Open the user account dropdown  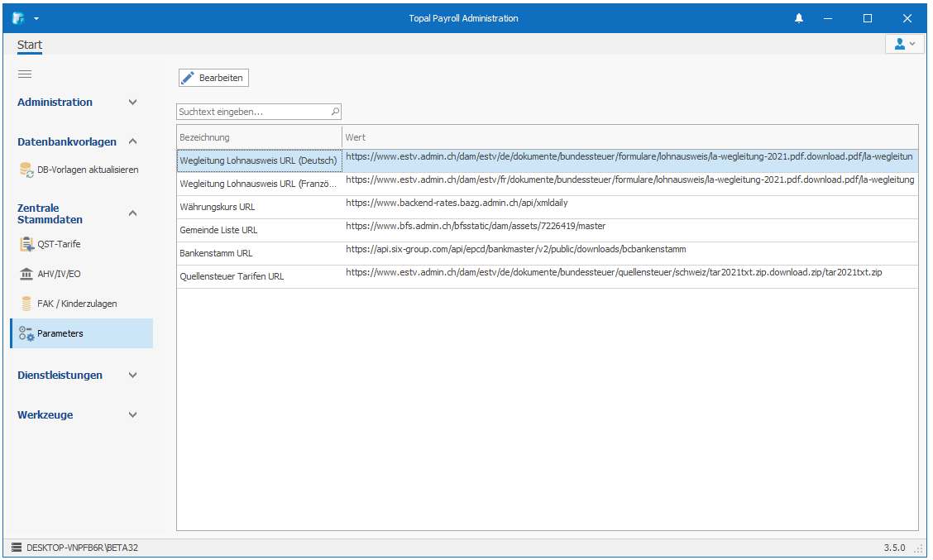click(904, 44)
